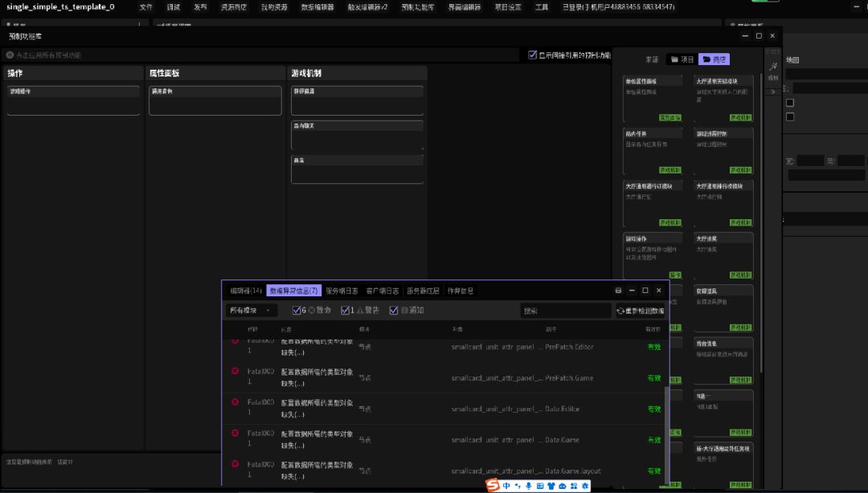Toggle the fatal errors filter checkbox
This screenshot has height=493, width=868.
297,311
